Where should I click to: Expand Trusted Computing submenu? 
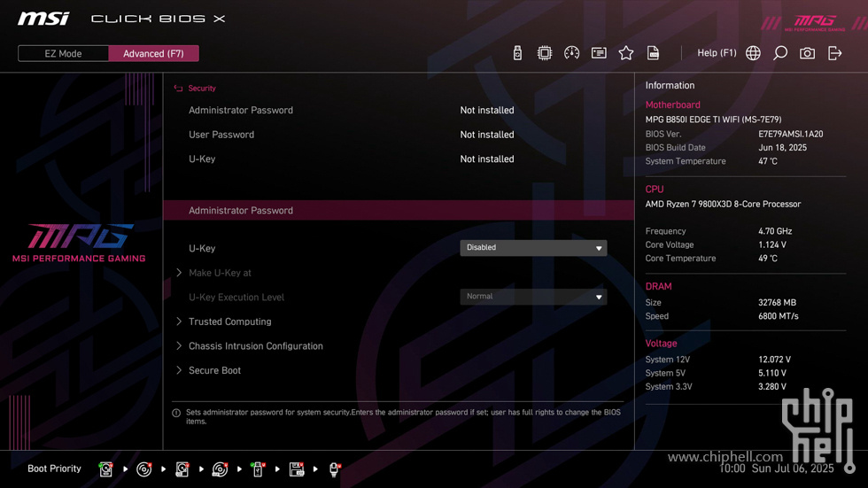coord(229,321)
